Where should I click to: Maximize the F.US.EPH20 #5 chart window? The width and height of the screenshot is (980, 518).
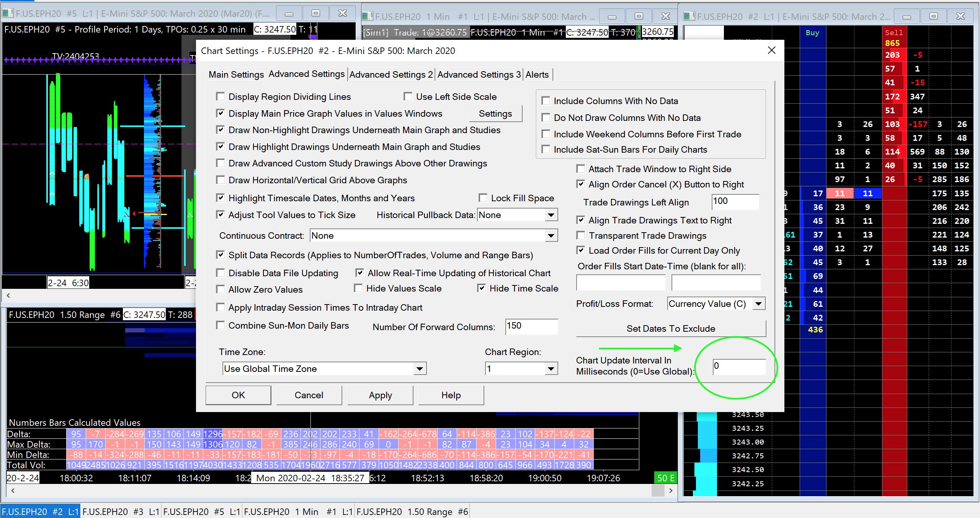tap(315, 13)
